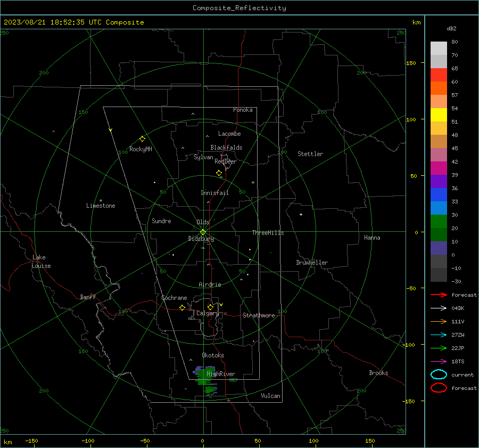The image size is (479, 448).
Task: Click the red forecast ellipse symbol
Action: pos(439,388)
